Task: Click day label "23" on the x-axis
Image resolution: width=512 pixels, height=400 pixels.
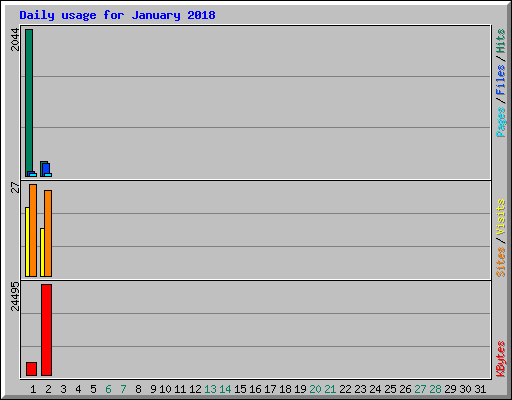Action: (x=360, y=389)
